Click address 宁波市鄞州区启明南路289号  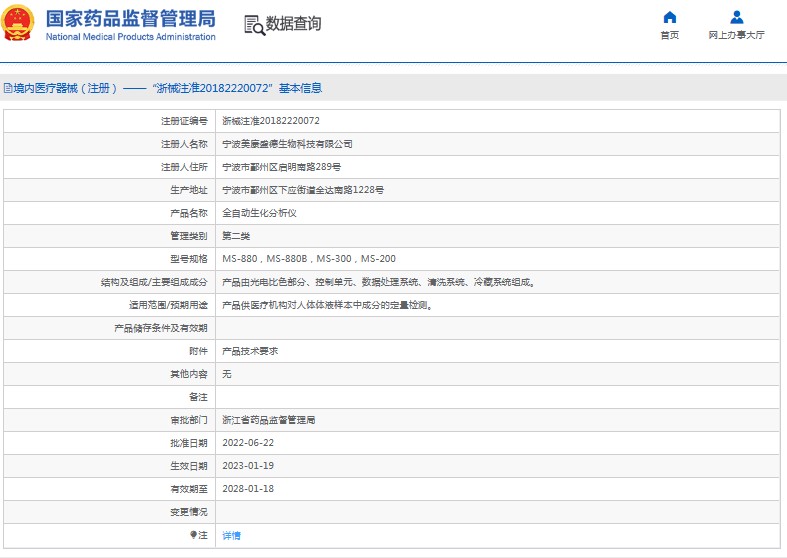click(282, 167)
